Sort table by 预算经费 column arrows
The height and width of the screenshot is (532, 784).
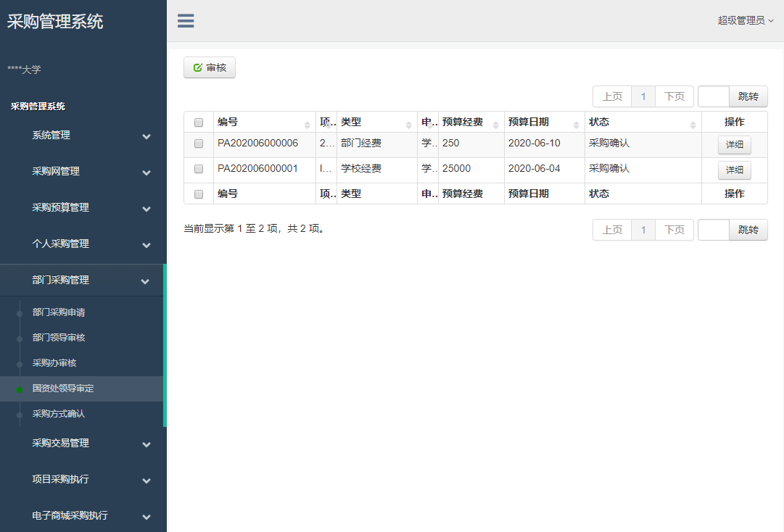[x=495, y=125]
